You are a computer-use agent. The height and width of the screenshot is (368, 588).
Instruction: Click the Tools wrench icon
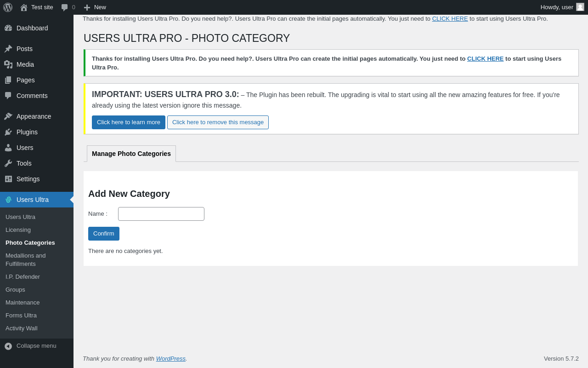pos(8,163)
